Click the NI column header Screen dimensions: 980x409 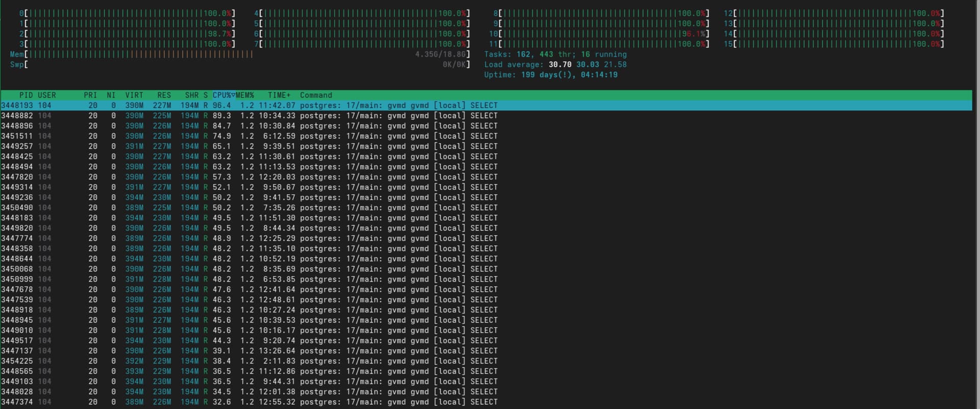(111, 95)
